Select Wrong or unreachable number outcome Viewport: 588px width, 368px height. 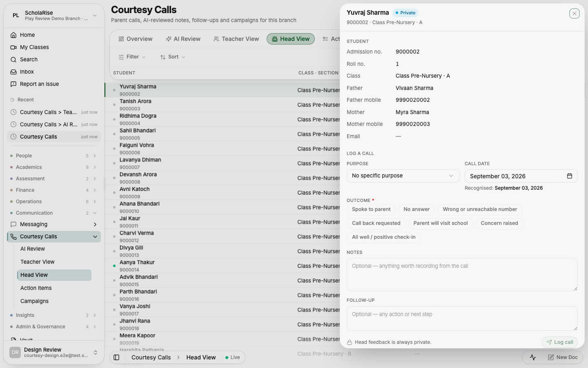(x=480, y=209)
